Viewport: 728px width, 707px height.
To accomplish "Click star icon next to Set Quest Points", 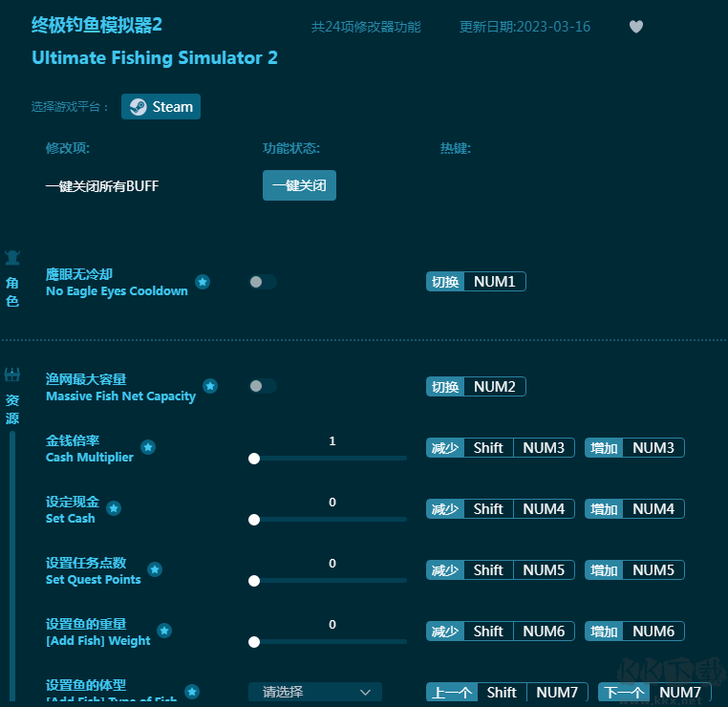I will click(x=155, y=569).
